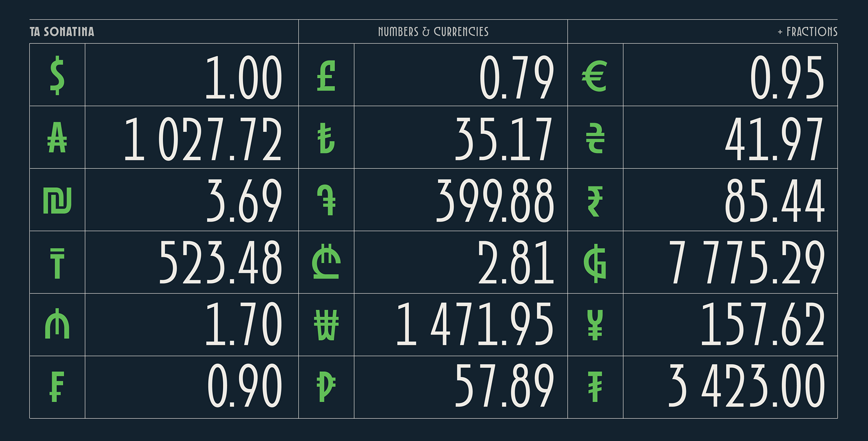
Task: Select the Georgian lari symbol
Action: click(x=326, y=262)
